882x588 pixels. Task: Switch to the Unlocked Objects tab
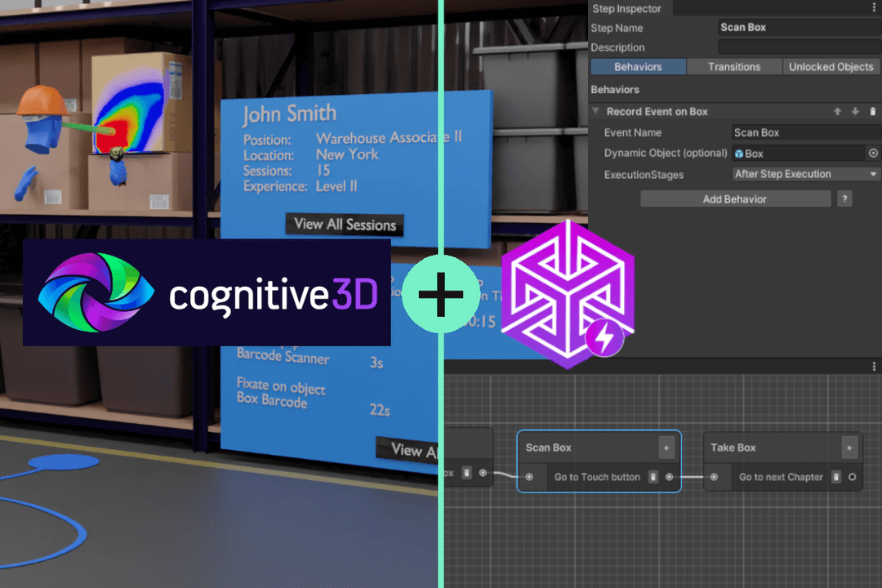(831, 66)
